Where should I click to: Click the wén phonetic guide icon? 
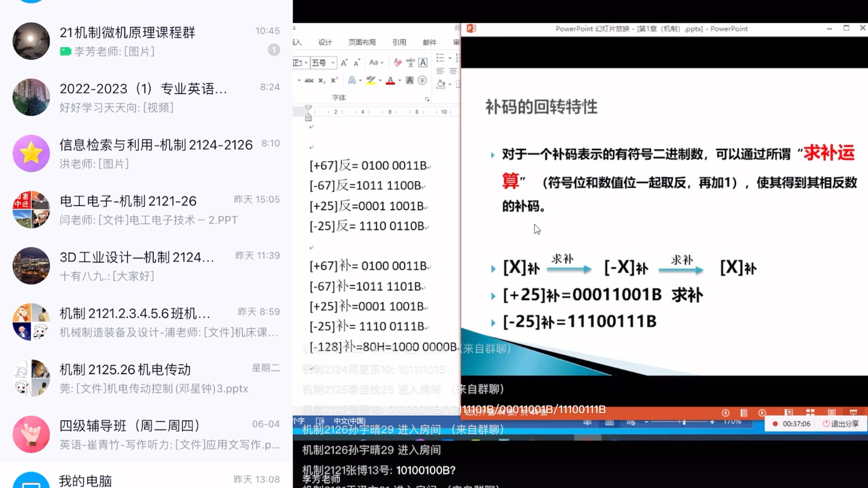coord(410,63)
